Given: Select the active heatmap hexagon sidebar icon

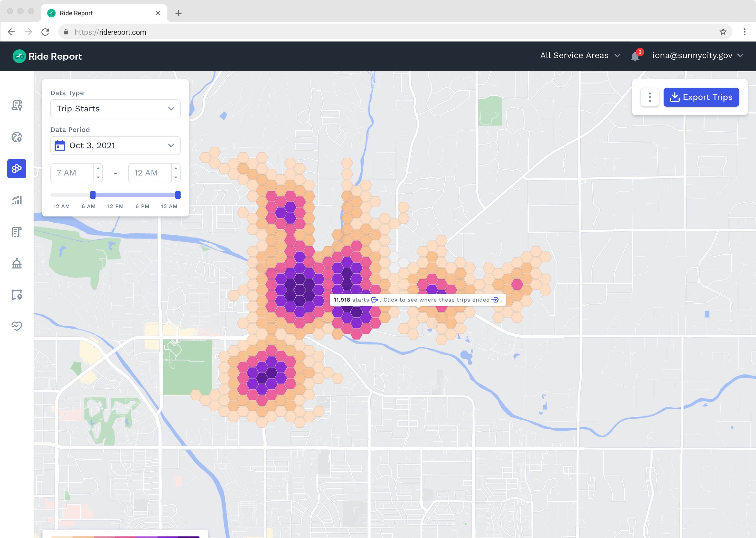Looking at the screenshot, I should tap(17, 169).
